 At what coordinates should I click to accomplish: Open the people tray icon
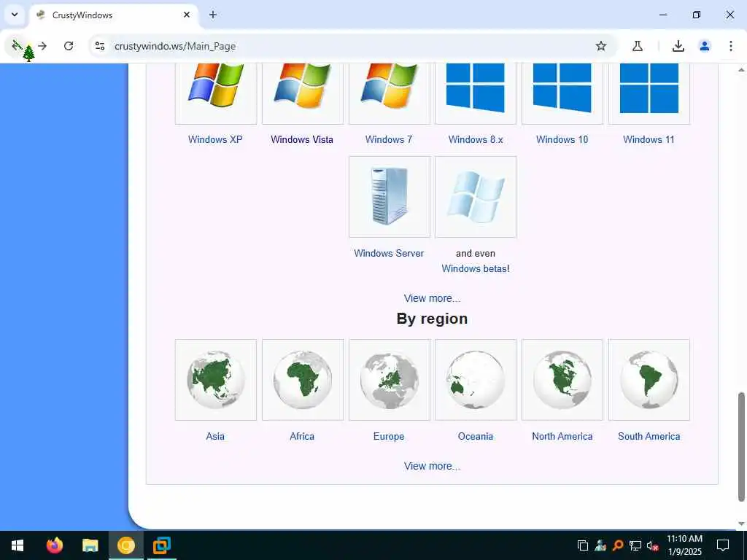[600, 545]
